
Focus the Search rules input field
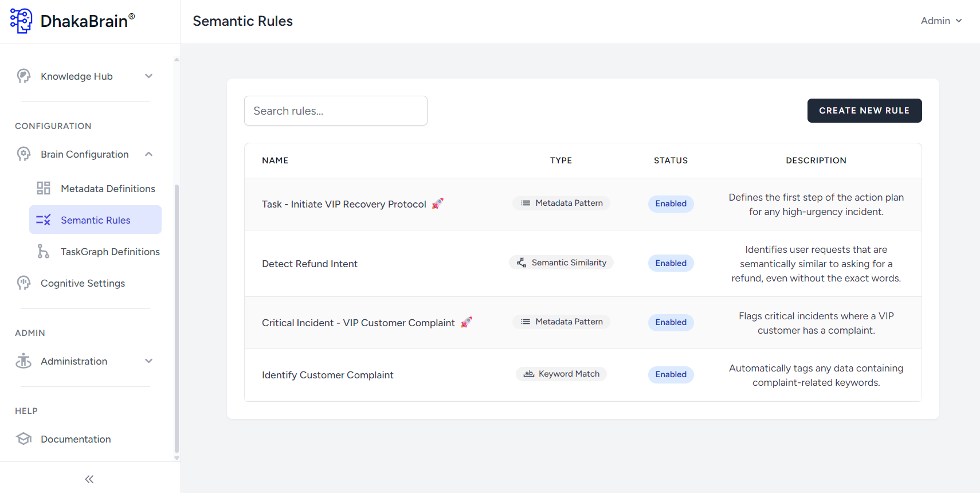pyautogui.click(x=336, y=111)
